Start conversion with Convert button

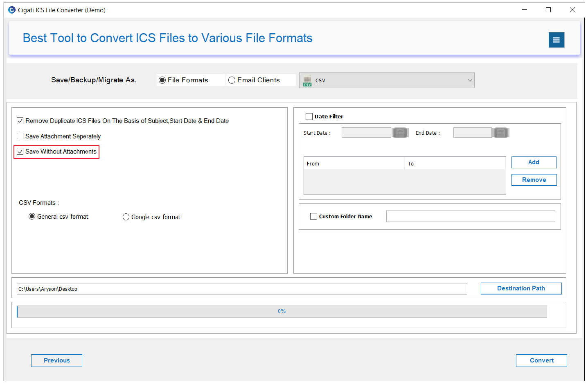[x=541, y=360]
